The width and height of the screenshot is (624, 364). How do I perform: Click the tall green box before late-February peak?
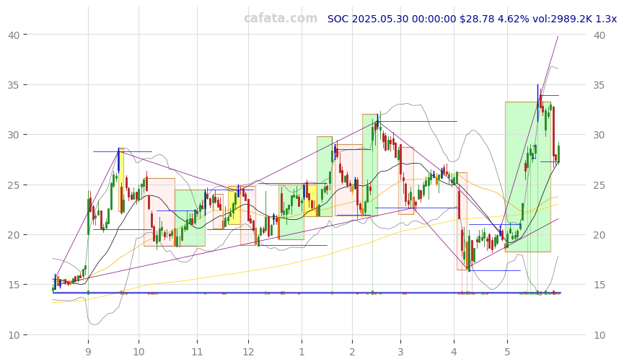369,165
